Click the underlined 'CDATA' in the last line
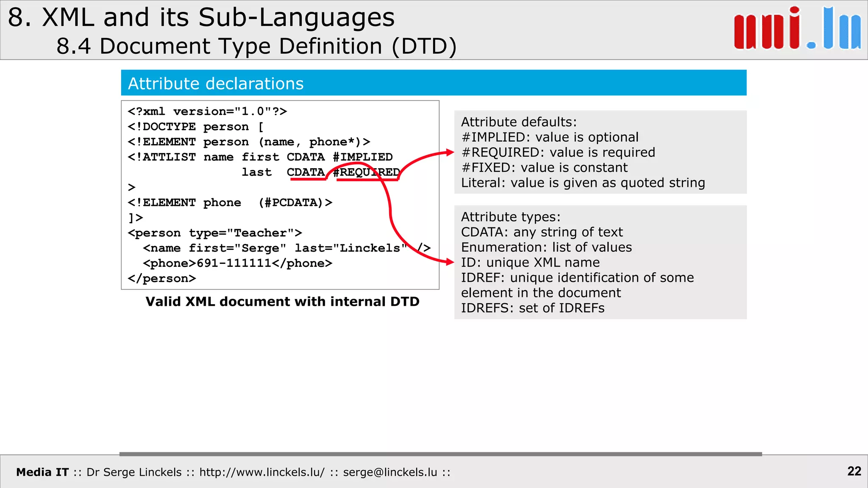 306,172
